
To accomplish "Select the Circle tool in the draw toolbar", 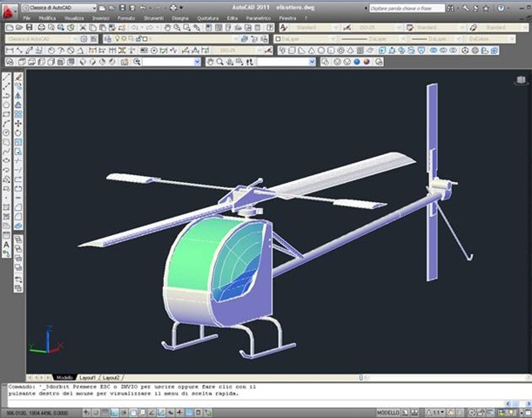I will pos(7,131).
